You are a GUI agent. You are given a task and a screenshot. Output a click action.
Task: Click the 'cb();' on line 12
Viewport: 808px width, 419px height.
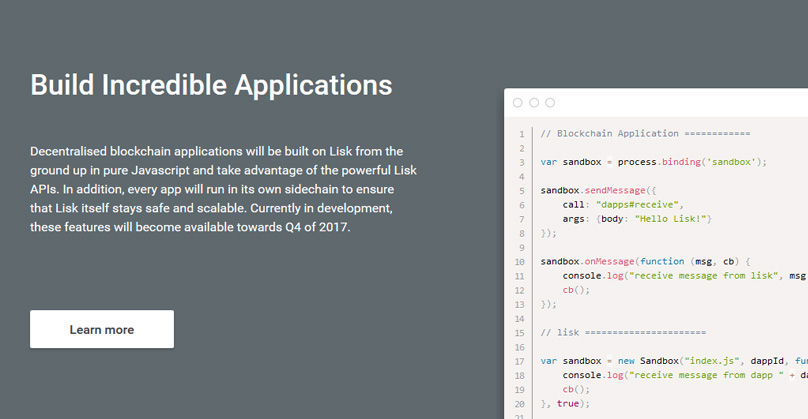576,290
